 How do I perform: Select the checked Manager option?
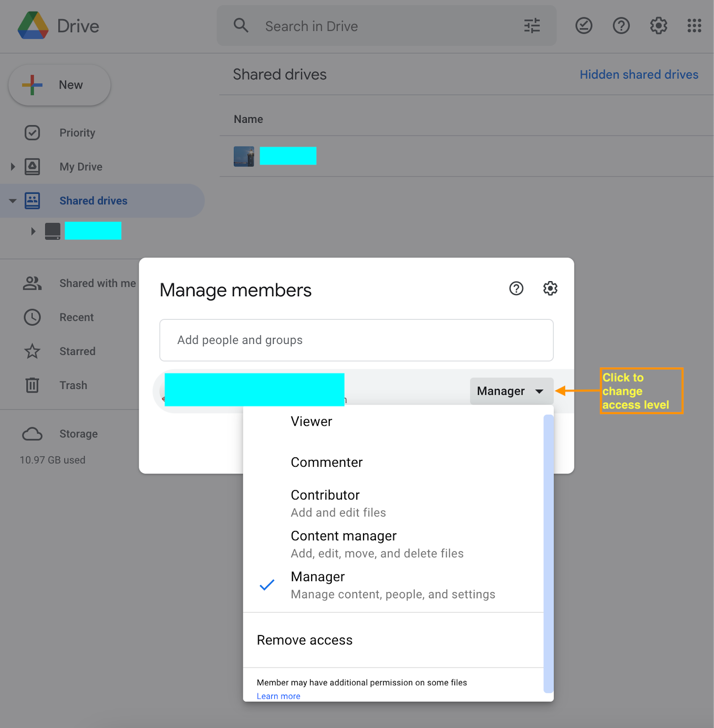tap(393, 585)
